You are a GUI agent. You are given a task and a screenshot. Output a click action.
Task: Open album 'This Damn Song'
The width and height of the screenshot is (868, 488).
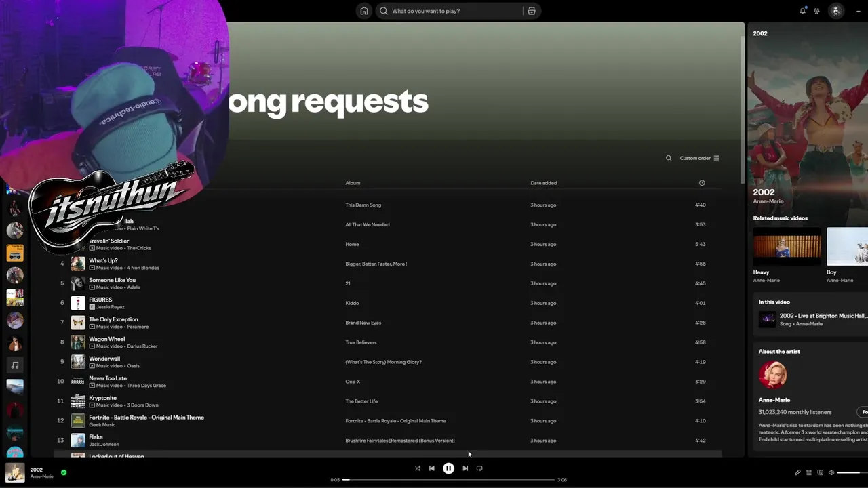click(x=363, y=205)
